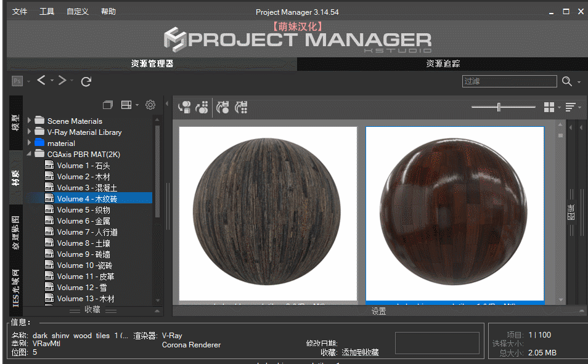Screen dimensions: 588x364
Task: Expand the V-Ray Material Library folder
Action: coord(30,132)
